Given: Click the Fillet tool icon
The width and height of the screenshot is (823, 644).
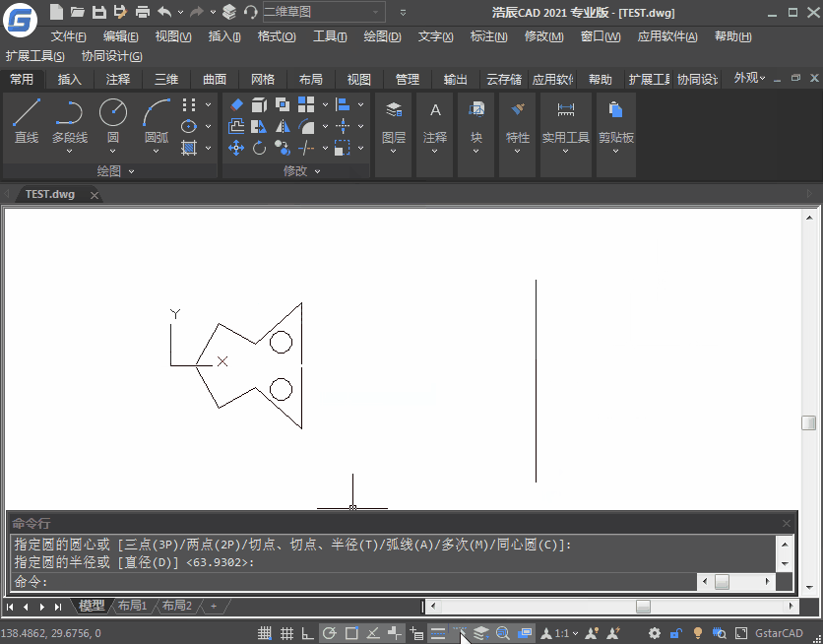Looking at the screenshot, I should (306, 126).
